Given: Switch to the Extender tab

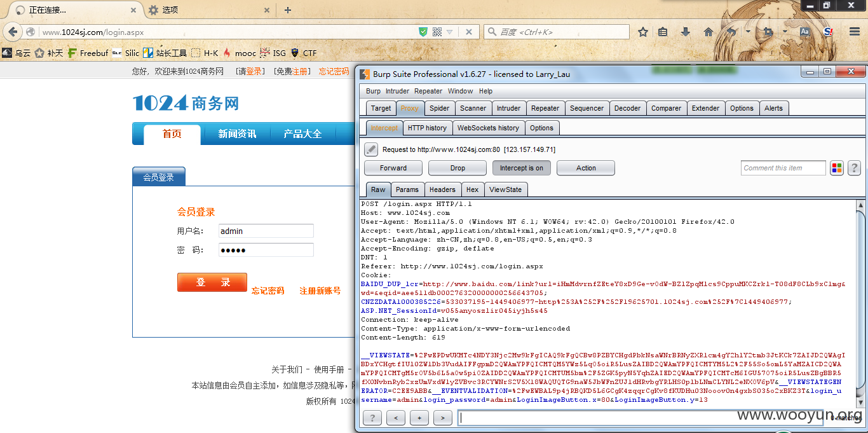Looking at the screenshot, I should point(705,108).
